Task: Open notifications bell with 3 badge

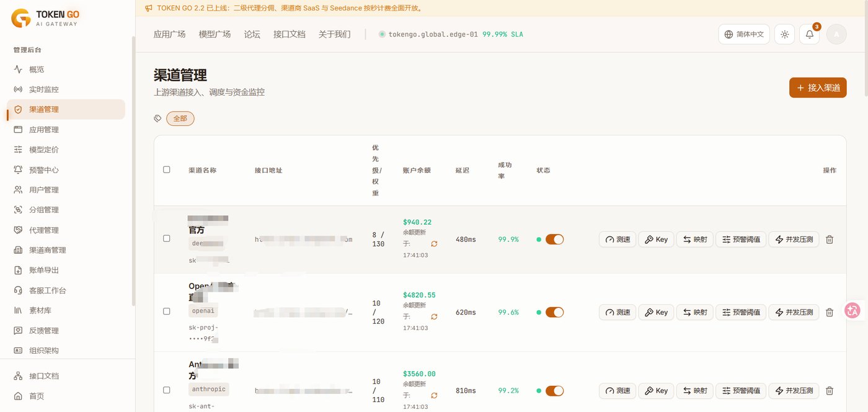Action: (810, 34)
